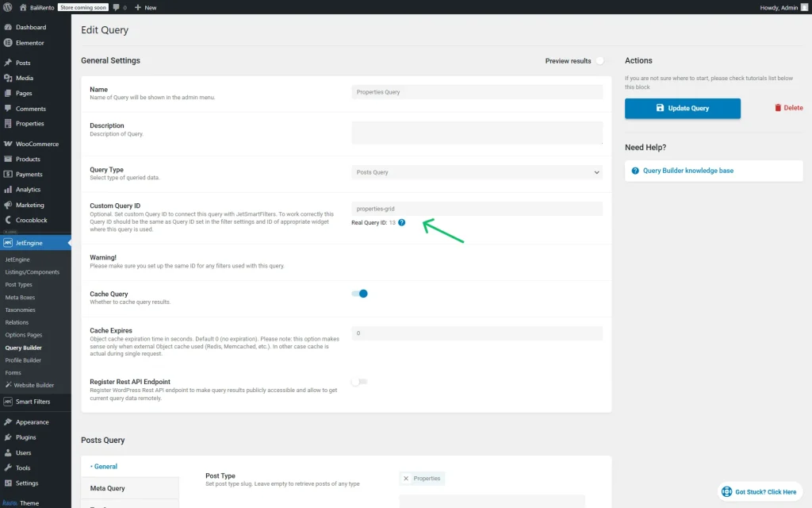Click the Appearance brush icon
This screenshot has height=508, width=812.
tap(8, 422)
